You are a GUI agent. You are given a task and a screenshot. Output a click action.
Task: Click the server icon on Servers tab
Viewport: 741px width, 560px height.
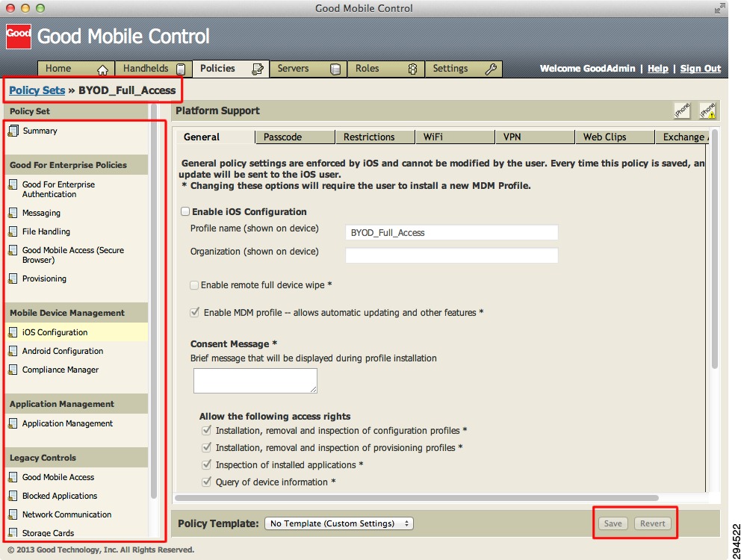(x=335, y=69)
